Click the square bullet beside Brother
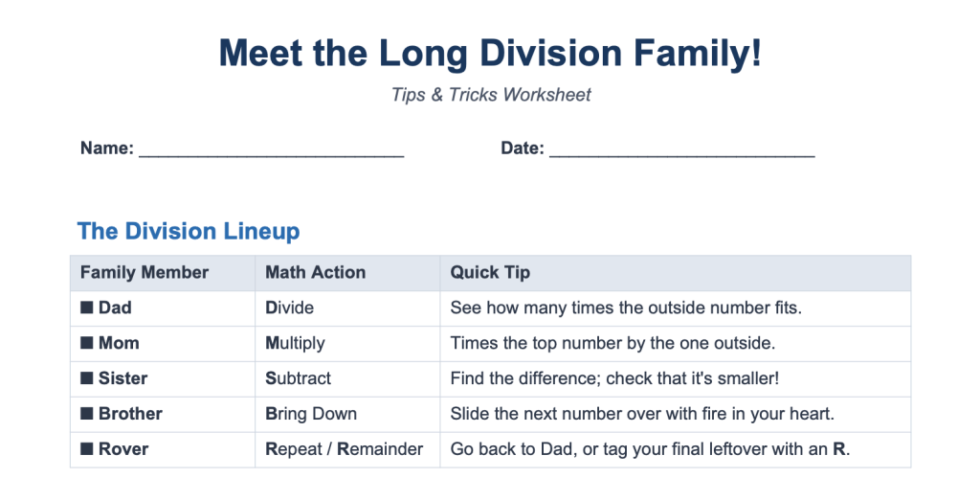Image resolution: width=980 pixels, height=501 pixels. 87,414
